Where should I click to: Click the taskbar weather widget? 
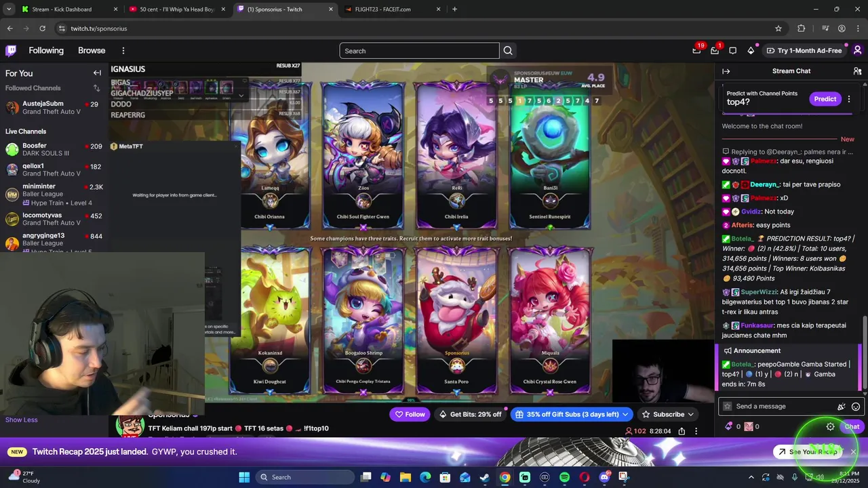[x=22, y=477]
